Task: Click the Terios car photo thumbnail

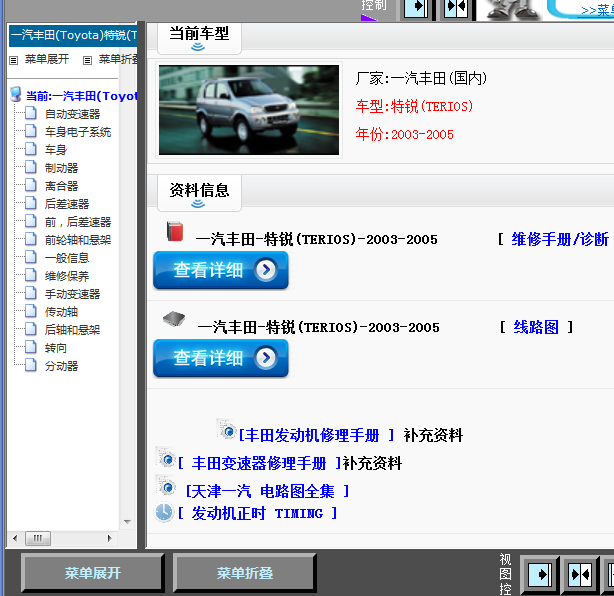Action: coord(249,110)
